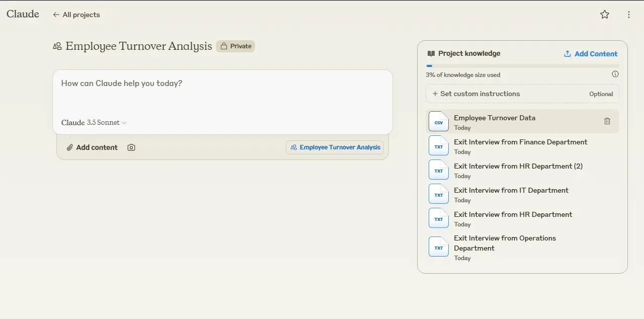Open the three-dot project options menu
The width and height of the screenshot is (644, 319).
coord(629,15)
